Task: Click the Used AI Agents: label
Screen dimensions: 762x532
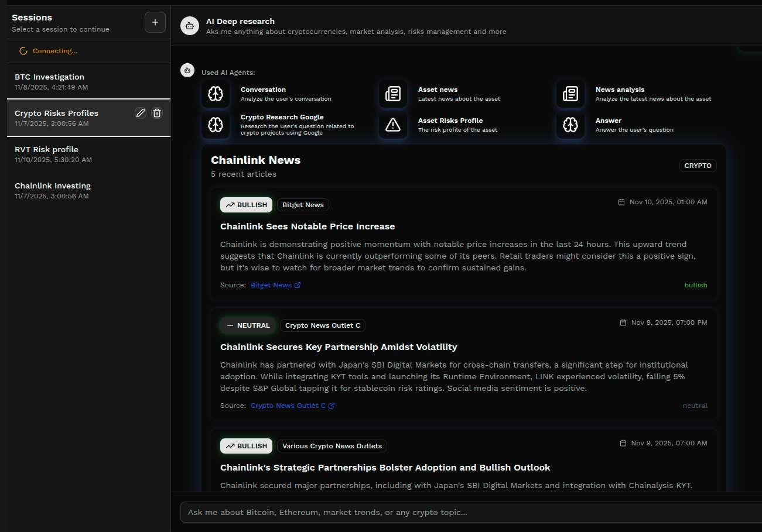Action: tap(228, 73)
